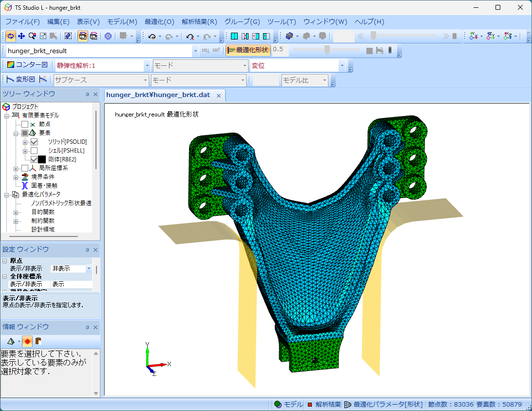Select the first cyan split-view layout icon
Screen dimensions: 532x411
coord(234,36)
